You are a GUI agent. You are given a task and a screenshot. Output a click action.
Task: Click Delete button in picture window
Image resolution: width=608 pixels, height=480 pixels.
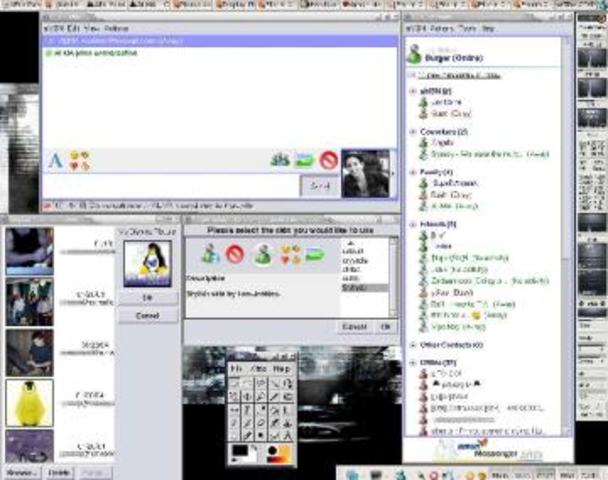pos(59,473)
